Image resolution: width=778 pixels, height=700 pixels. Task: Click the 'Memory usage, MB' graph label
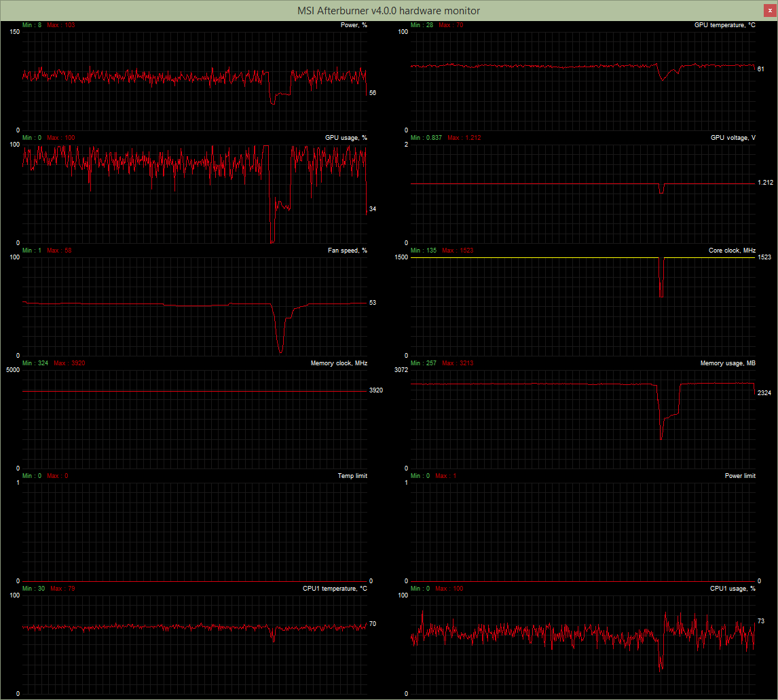click(x=728, y=363)
